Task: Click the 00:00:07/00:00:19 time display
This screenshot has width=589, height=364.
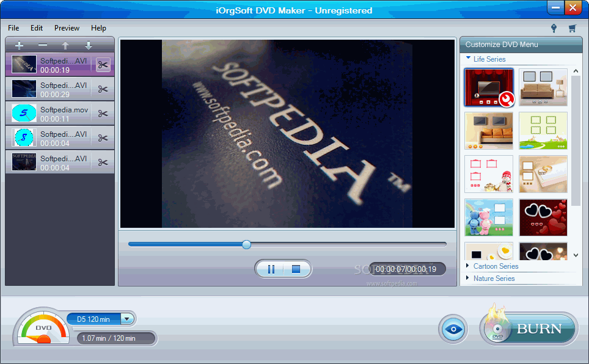Action: pos(406,269)
